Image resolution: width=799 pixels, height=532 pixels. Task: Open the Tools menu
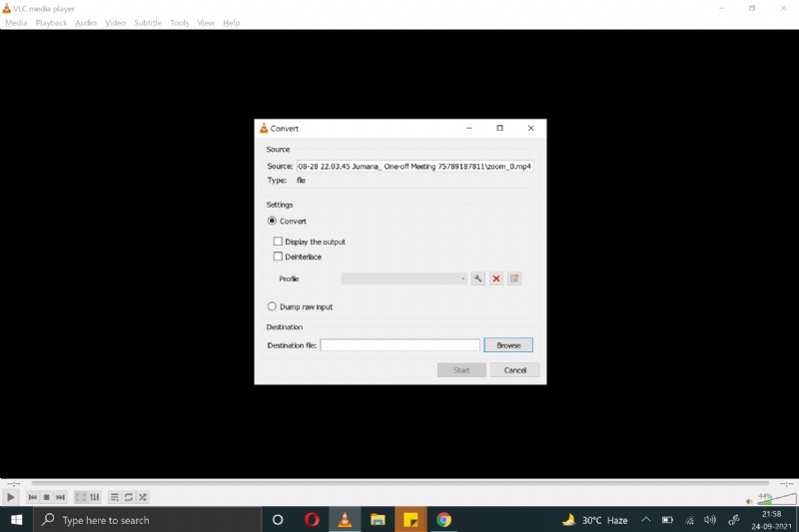180,23
